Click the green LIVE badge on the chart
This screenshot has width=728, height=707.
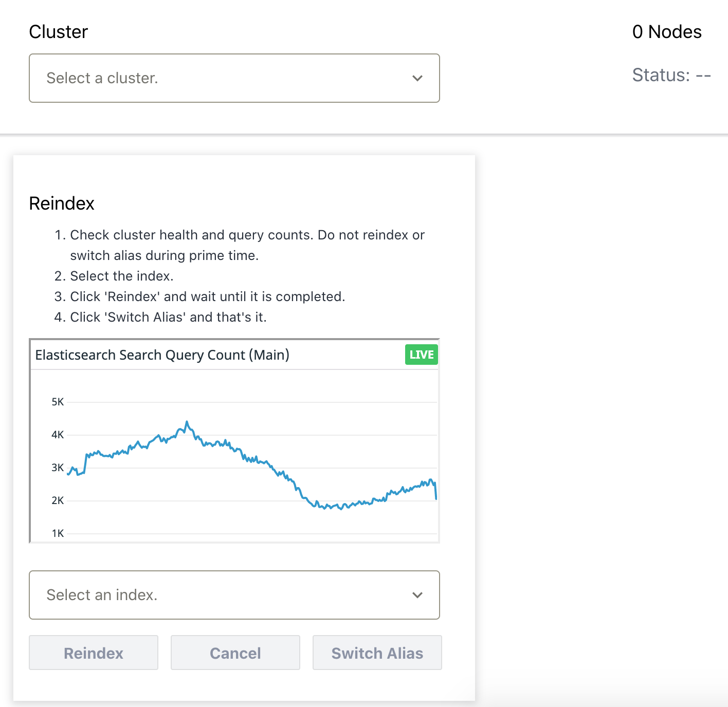pyautogui.click(x=421, y=355)
